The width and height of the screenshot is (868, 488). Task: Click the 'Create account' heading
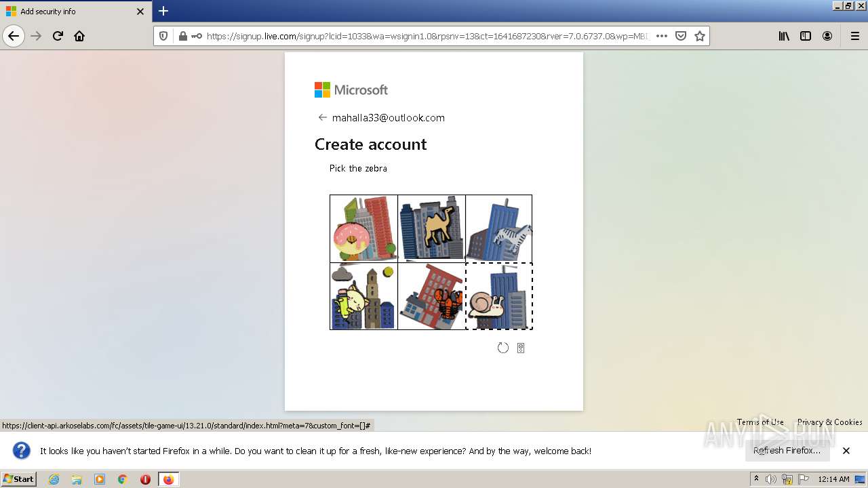coord(371,144)
